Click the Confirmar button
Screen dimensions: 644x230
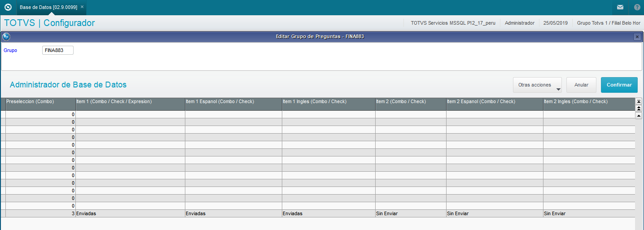coord(619,85)
